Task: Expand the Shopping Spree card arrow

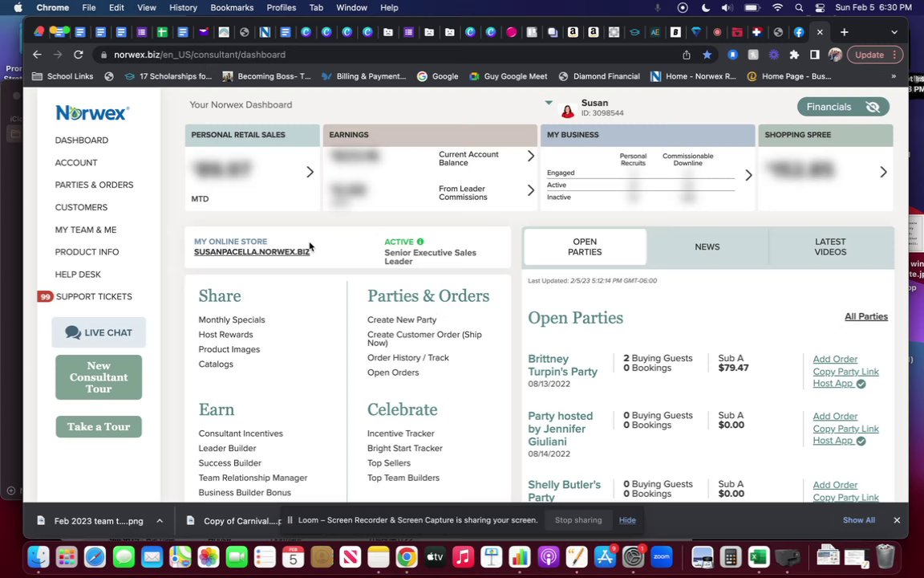Action: pos(883,172)
